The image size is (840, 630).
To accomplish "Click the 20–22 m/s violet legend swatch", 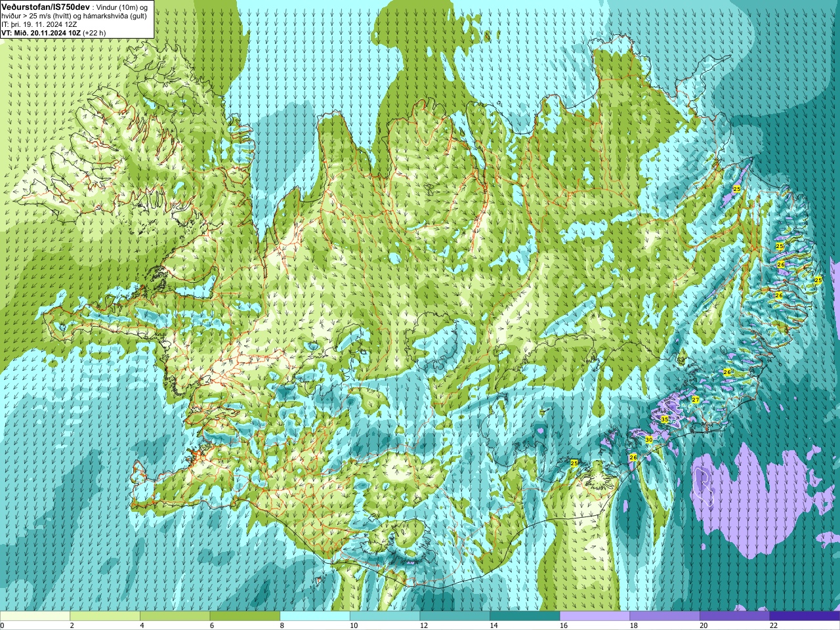I will tap(735, 616).
